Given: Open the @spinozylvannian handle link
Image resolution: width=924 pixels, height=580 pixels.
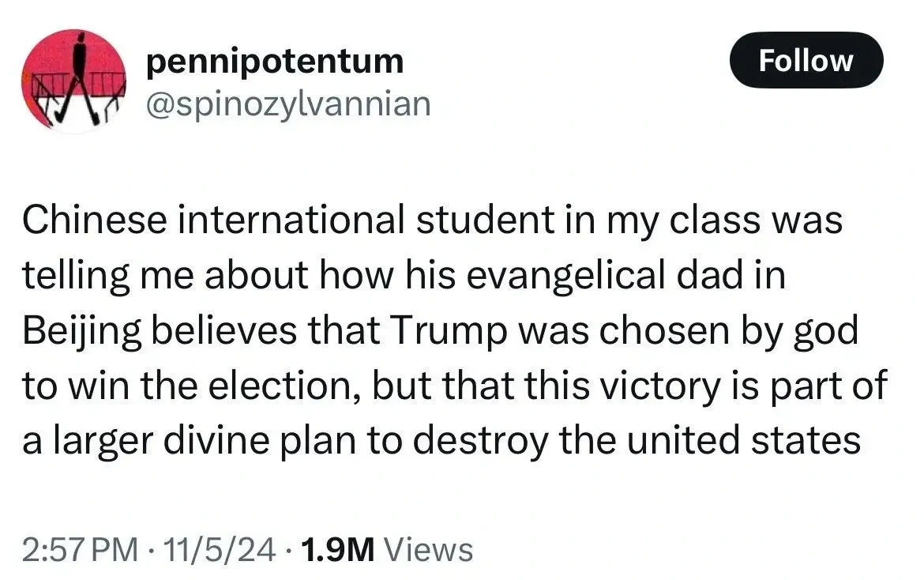Looking at the screenshot, I should pos(289,104).
